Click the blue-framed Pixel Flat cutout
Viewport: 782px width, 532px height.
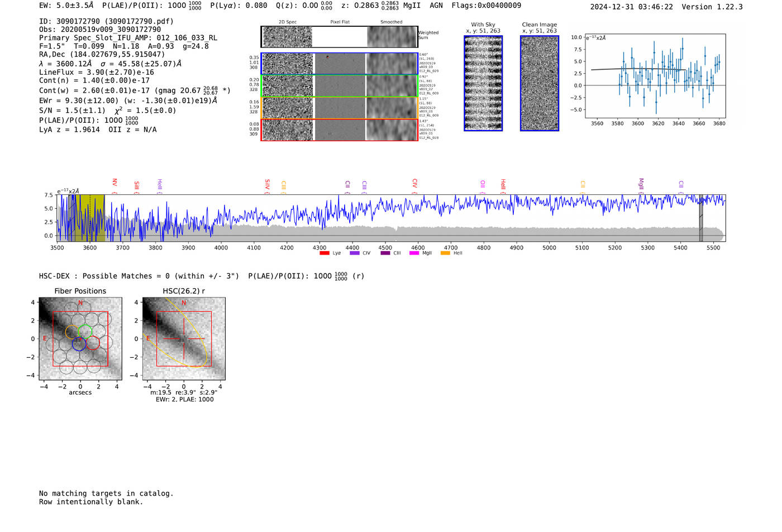(340, 64)
